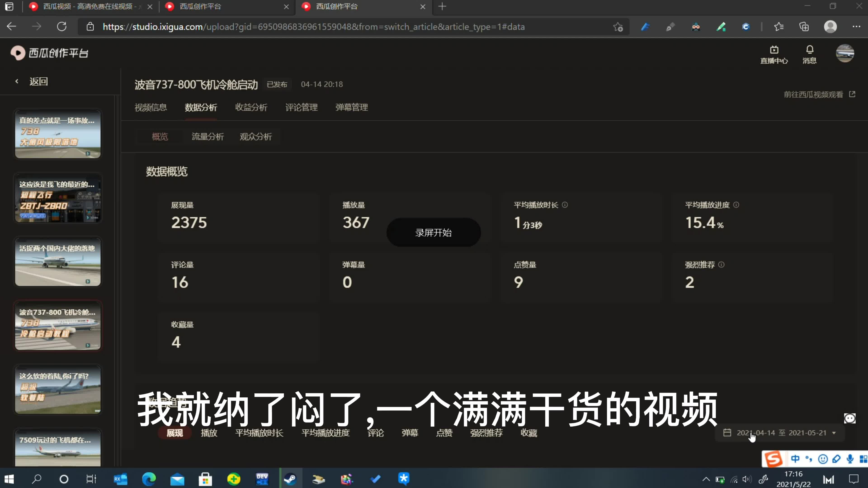The height and width of the screenshot is (488, 868).
Task: Reload the page with the refresh icon
Action: (62, 27)
